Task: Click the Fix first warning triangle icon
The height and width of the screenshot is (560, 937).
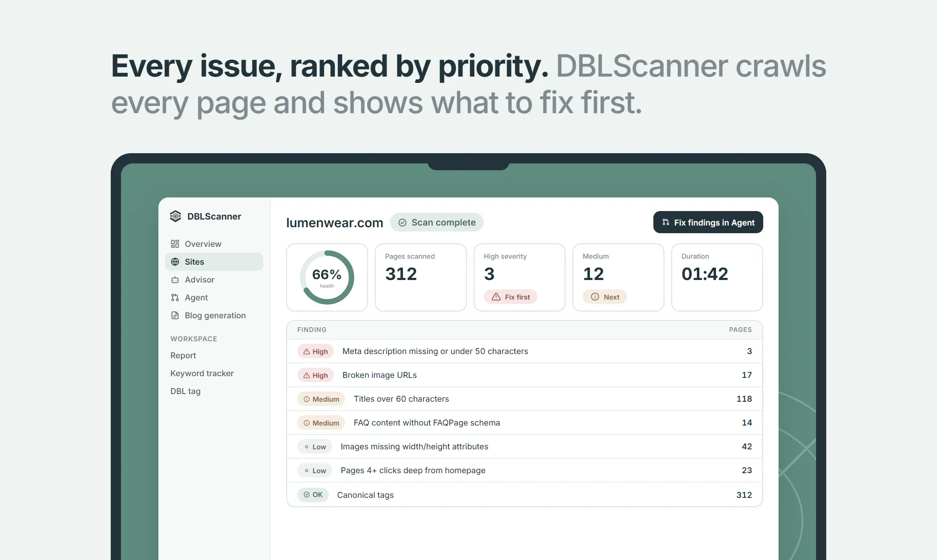Action: (496, 297)
